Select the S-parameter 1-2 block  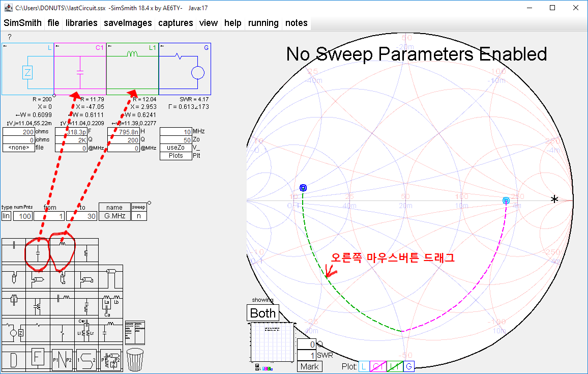point(86,359)
